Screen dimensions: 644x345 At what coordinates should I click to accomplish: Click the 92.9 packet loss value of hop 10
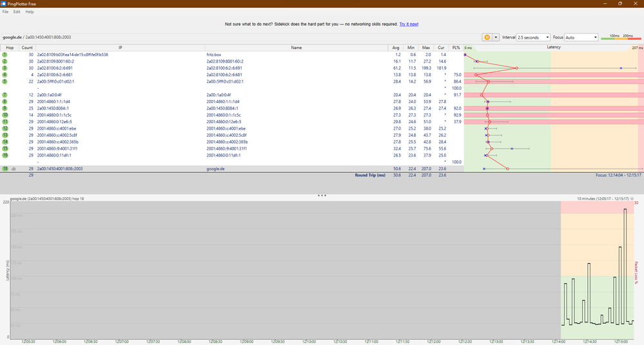point(457,115)
